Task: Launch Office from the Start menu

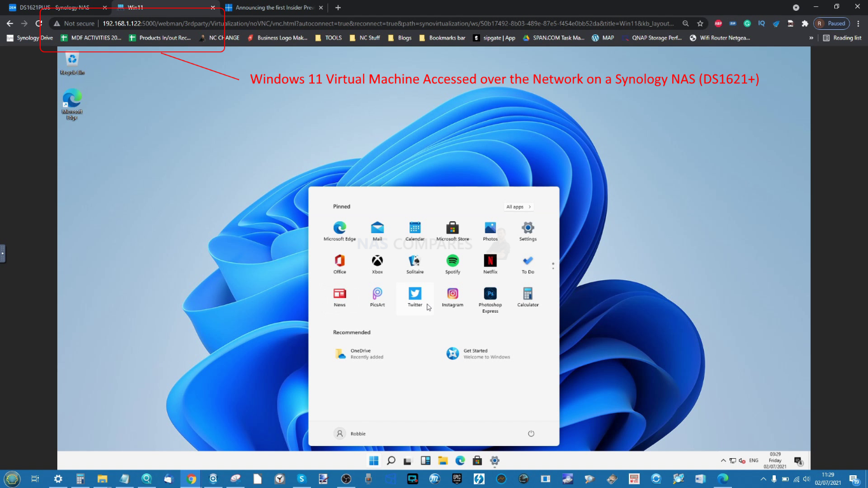Action: tap(340, 264)
